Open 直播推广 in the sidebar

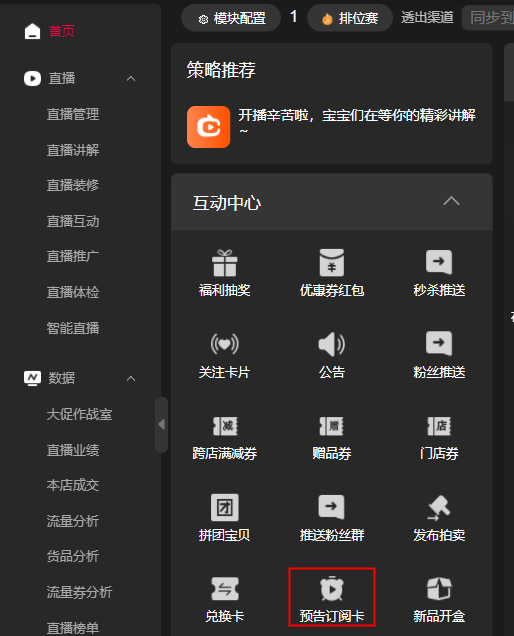tap(73, 257)
